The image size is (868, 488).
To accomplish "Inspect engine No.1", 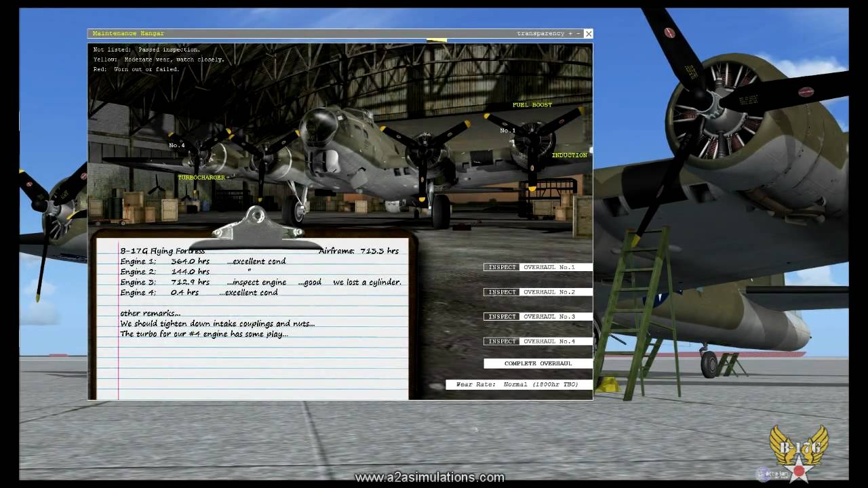I will (502, 267).
